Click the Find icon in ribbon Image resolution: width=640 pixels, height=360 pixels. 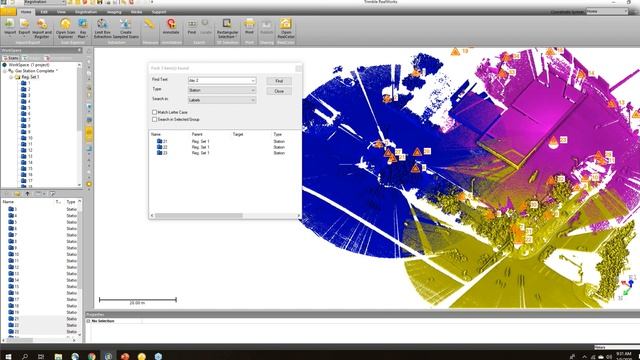coord(192,26)
